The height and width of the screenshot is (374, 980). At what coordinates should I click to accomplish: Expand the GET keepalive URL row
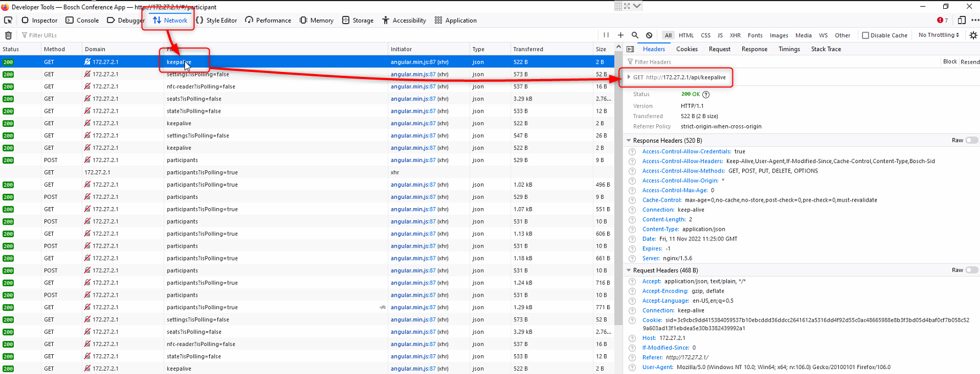tap(629, 77)
